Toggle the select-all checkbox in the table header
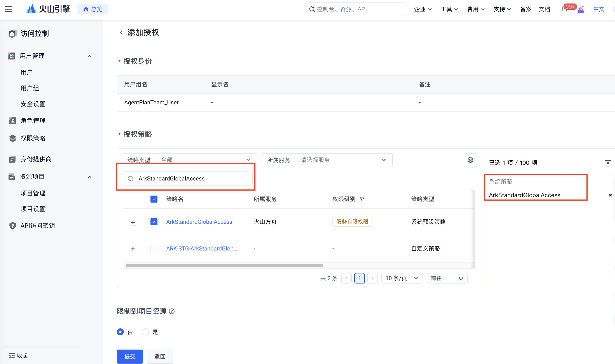Image resolution: width=615 pixels, height=364 pixels. 154,199
